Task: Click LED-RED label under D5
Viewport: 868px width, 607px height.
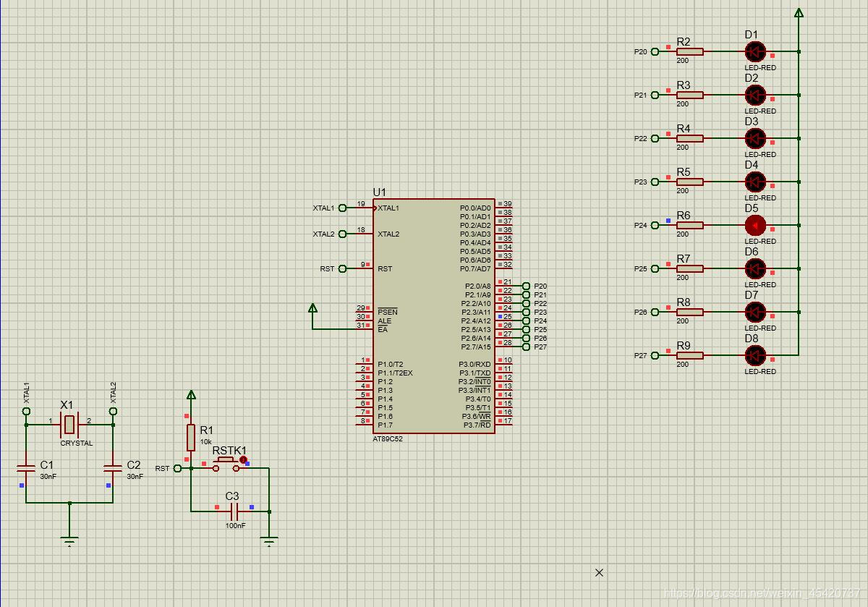Action: pos(760,241)
